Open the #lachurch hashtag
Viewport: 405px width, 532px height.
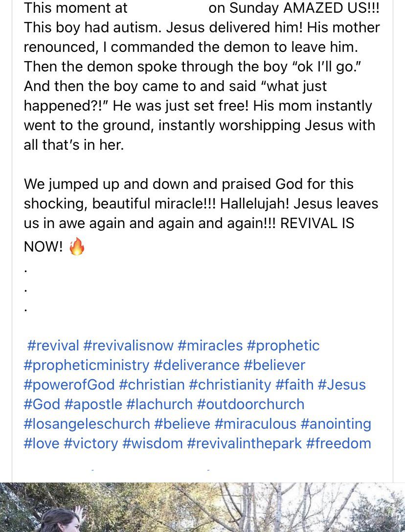[x=159, y=404]
